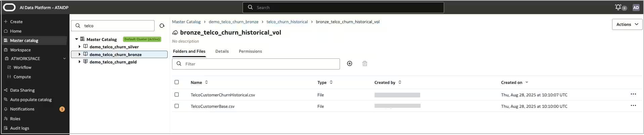Screen dimensions: 644x135
Task: Click the catalog search field containing telco
Action: coord(113,26)
